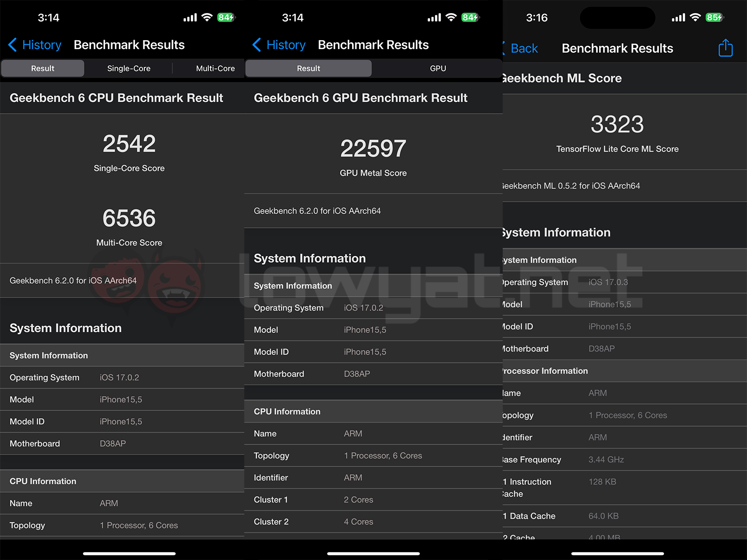Tap Identifier ARM row in GPU screen
The height and width of the screenshot is (560, 747).
click(x=373, y=477)
